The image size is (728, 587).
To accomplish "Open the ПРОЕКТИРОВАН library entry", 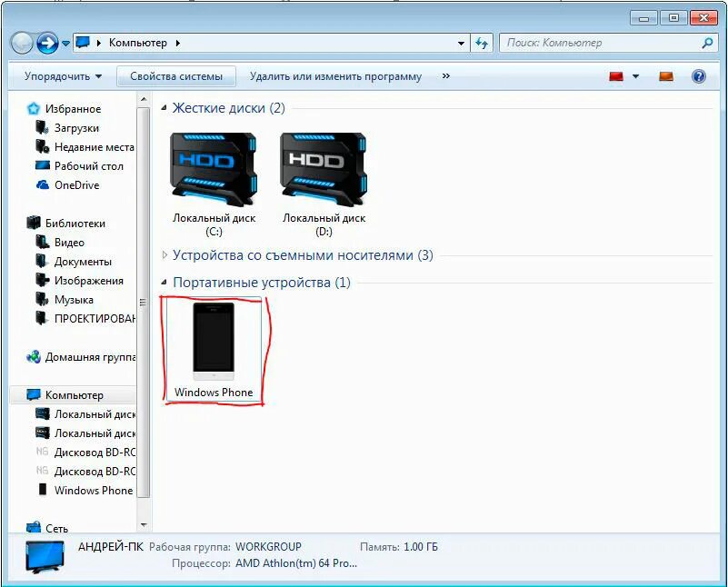I will pyautogui.click(x=95, y=318).
